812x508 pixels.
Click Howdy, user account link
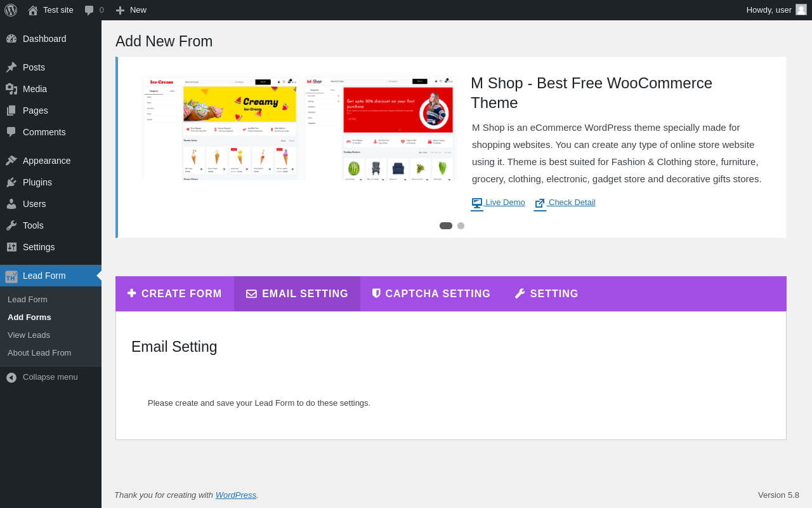click(769, 10)
